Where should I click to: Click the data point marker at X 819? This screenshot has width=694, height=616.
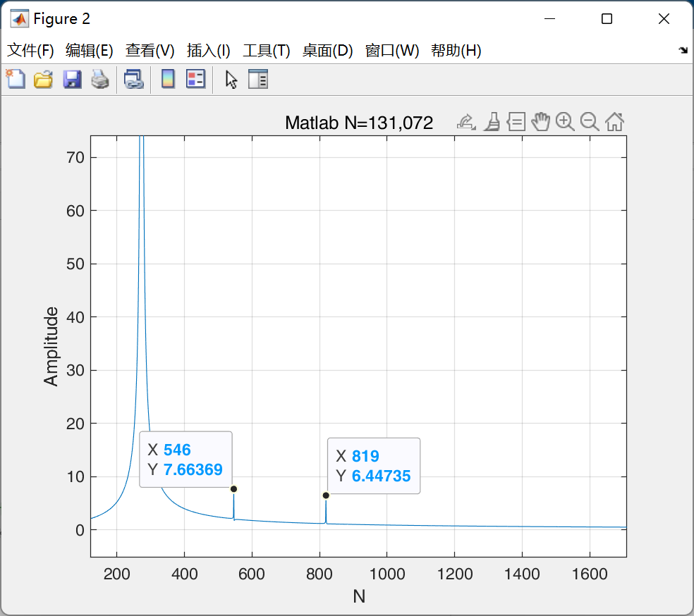[x=326, y=495]
